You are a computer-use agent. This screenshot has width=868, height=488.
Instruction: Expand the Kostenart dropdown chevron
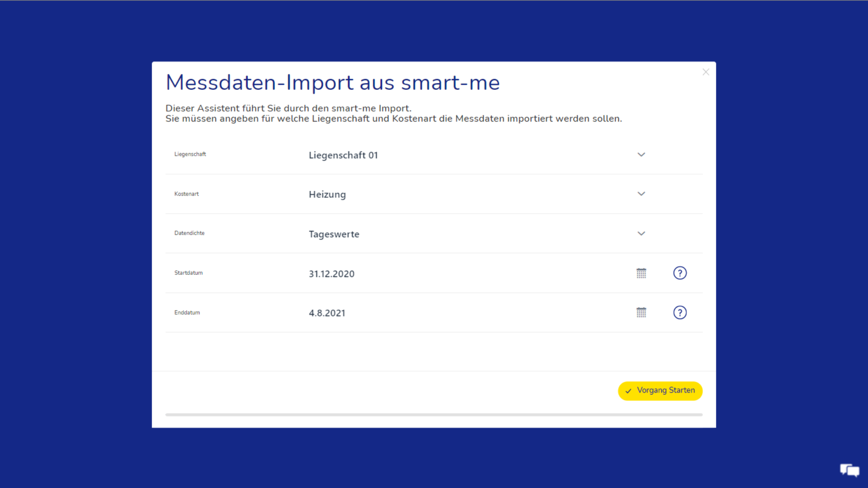[x=641, y=194]
